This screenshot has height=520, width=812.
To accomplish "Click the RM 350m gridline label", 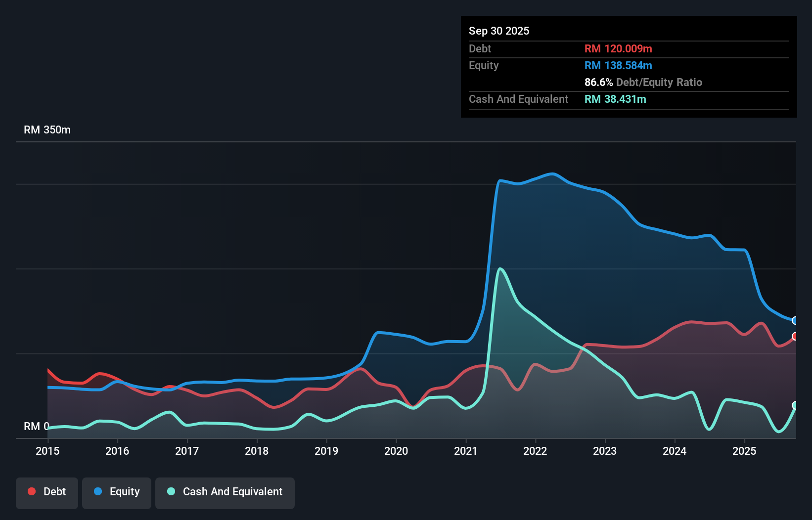I will (46, 130).
